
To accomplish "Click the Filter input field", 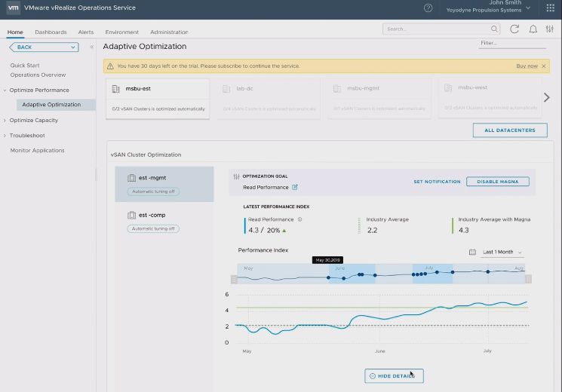I will pos(512,44).
